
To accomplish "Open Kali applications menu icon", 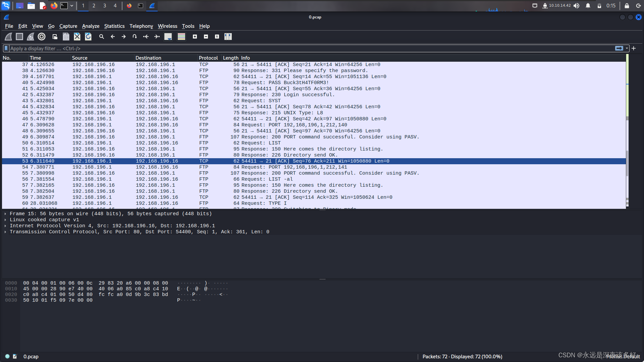I will [6, 6].
